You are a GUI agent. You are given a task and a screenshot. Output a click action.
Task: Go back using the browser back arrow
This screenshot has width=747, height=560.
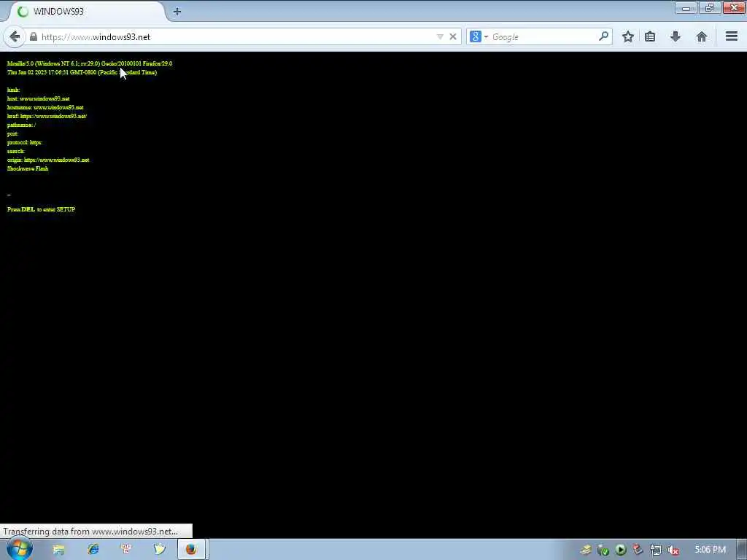pos(15,36)
